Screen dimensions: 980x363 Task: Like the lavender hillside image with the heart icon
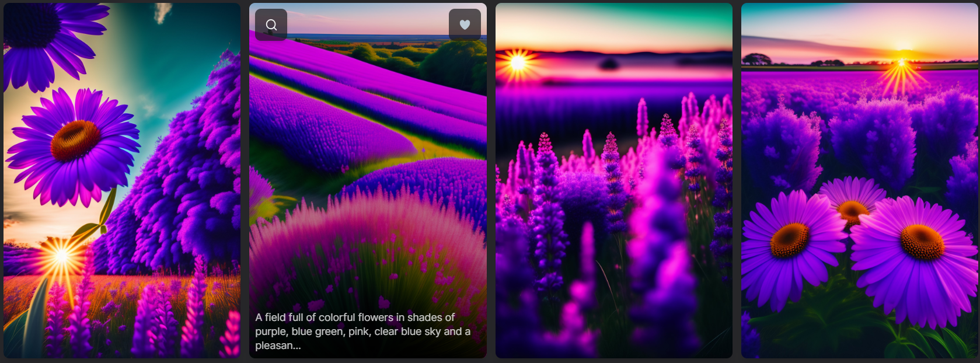coord(465,25)
